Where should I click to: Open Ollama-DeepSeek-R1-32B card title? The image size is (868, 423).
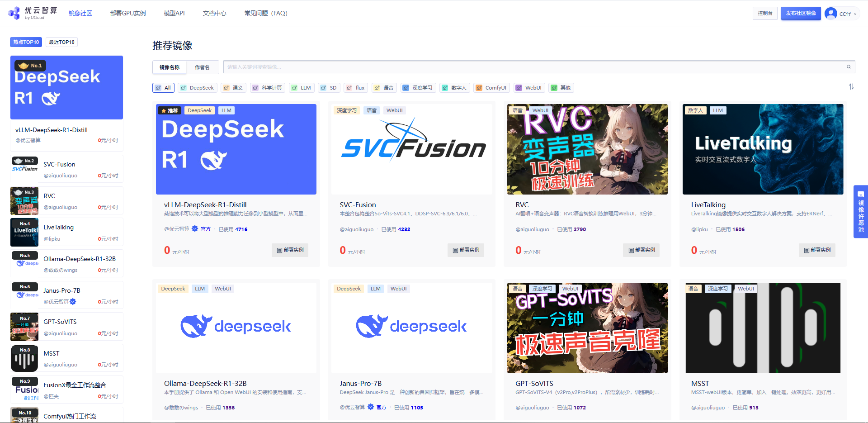205,383
